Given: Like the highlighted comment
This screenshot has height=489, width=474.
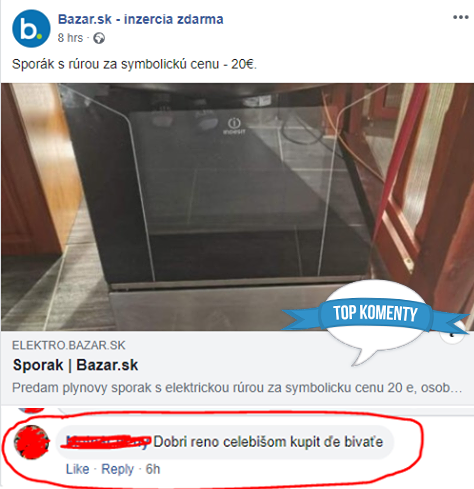Looking at the screenshot, I should click(x=78, y=469).
